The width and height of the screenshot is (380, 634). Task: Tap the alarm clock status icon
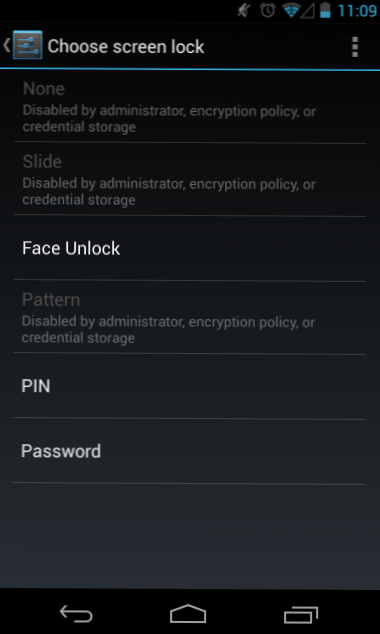[268, 11]
